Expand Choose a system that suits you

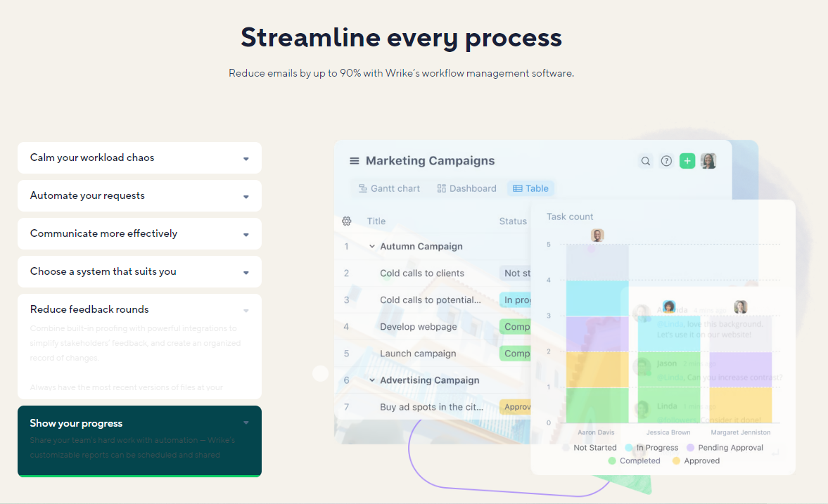(139, 272)
